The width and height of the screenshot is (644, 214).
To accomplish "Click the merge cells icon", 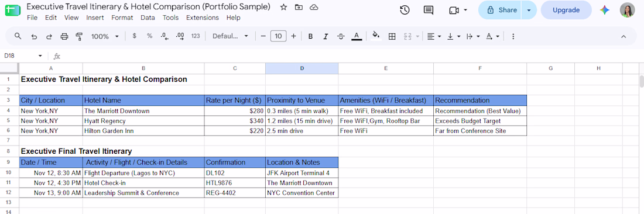I will [407, 36].
